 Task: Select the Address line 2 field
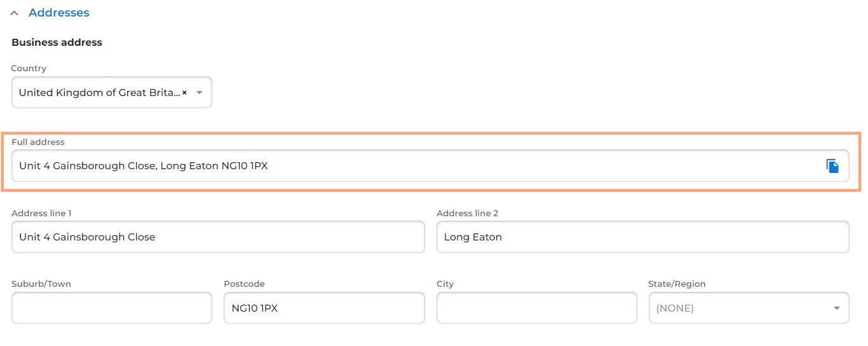click(x=642, y=237)
